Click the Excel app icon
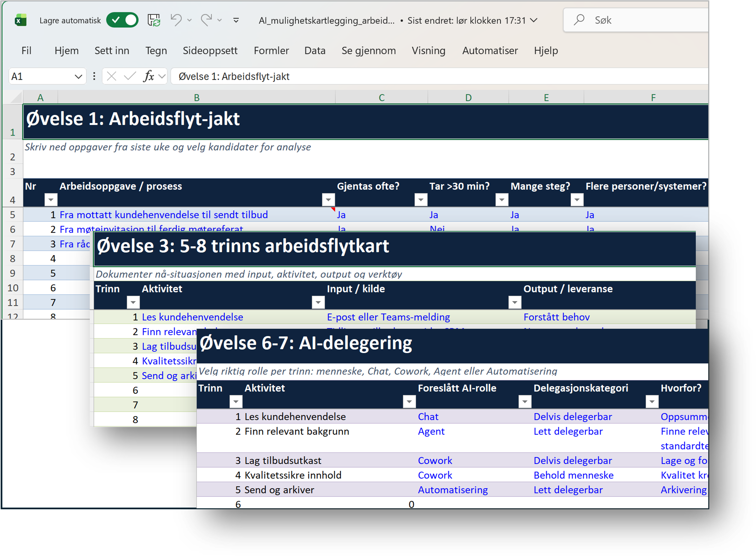This screenshot has height=556, width=756. pyautogui.click(x=21, y=21)
